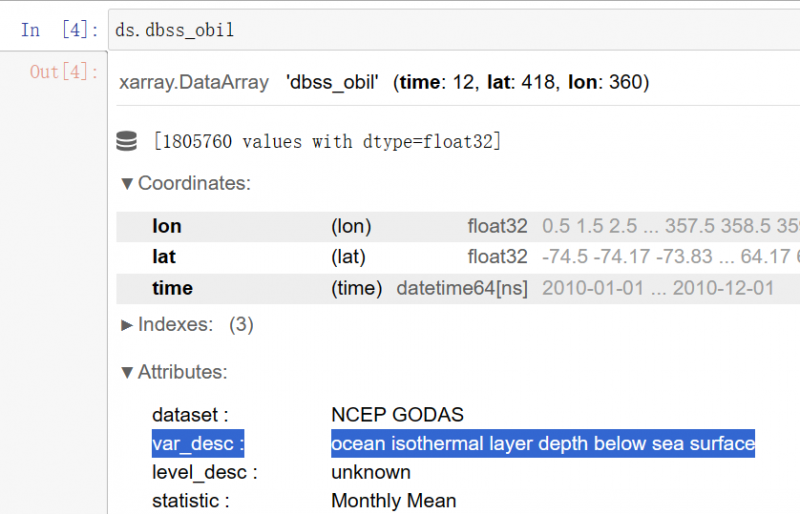The width and height of the screenshot is (800, 514).
Task: Click the NCEP GODAS dataset value
Action: click(397, 414)
